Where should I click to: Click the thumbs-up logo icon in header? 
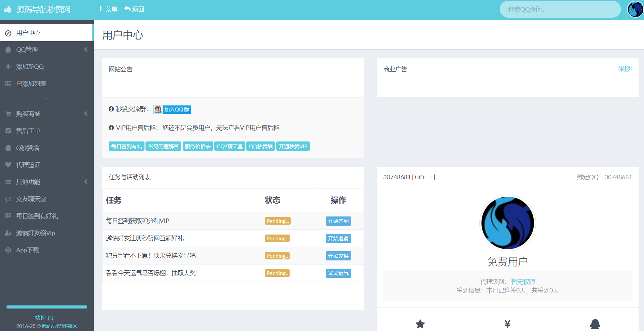pyautogui.click(x=8, y=9)
